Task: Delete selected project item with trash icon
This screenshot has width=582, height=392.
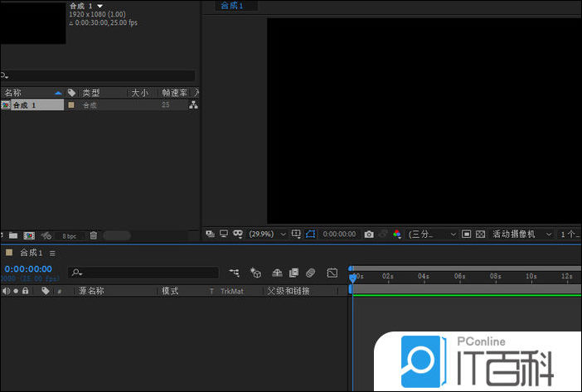Action: 93,235
